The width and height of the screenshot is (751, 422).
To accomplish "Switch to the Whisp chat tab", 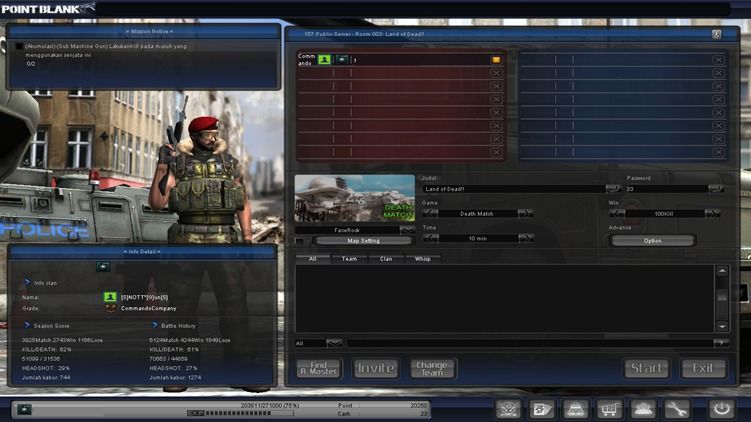I will coord(422,259).
